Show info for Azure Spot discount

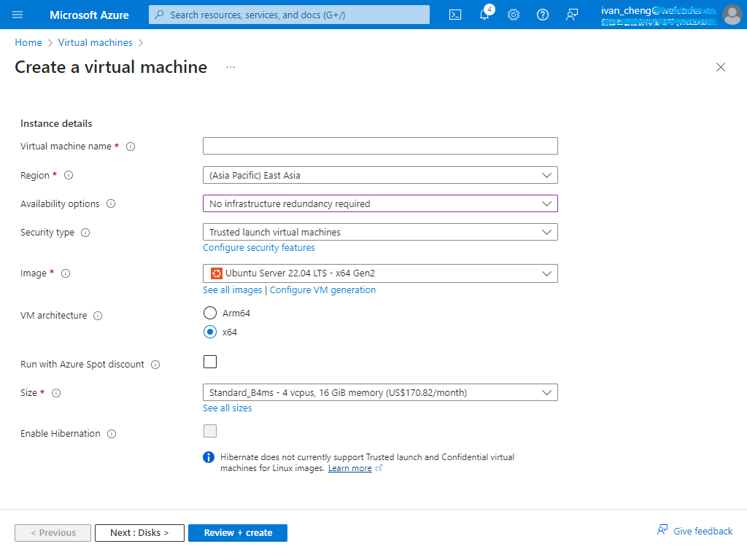155,365
